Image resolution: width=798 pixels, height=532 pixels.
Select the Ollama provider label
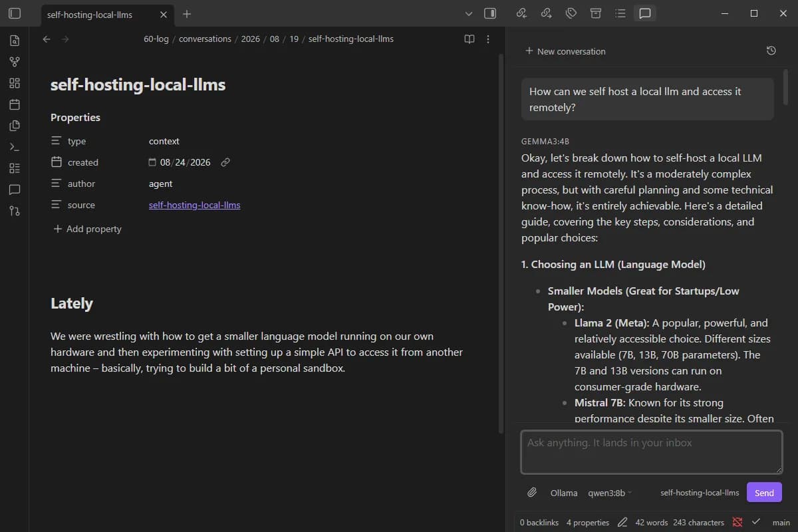click(564, 493)
